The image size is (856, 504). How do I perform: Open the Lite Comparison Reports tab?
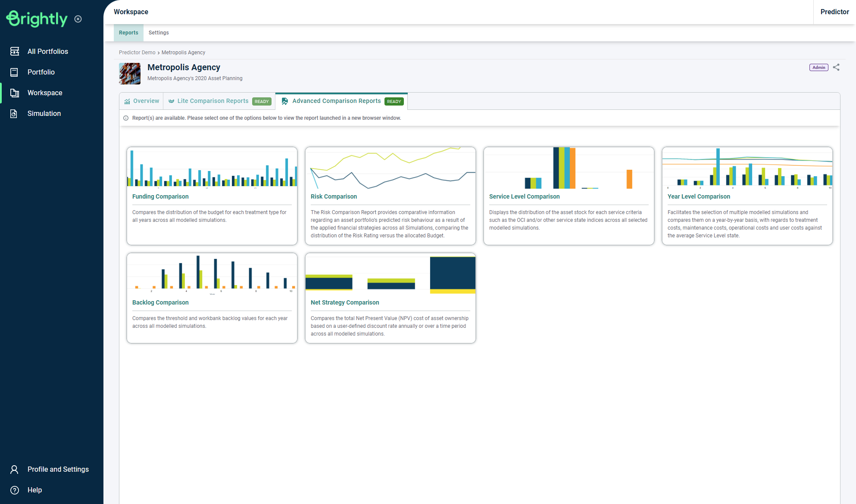213,101
